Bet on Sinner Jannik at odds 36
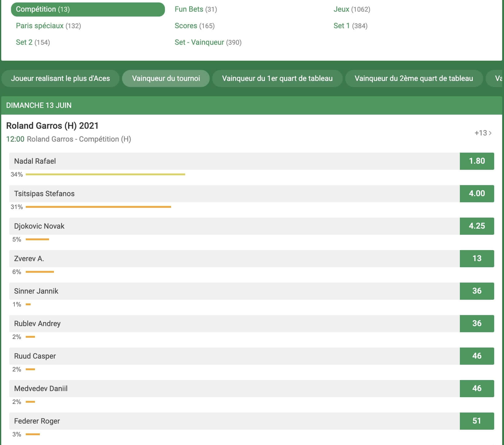 coord(477,291)
